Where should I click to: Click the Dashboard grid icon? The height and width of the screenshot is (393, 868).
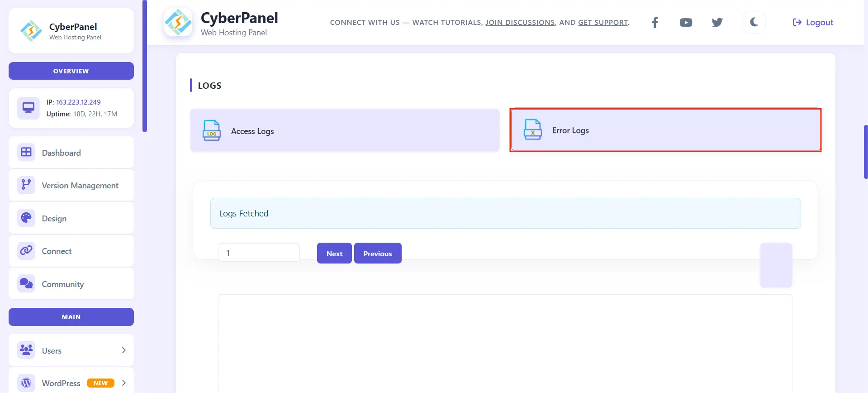pos(26,152)
